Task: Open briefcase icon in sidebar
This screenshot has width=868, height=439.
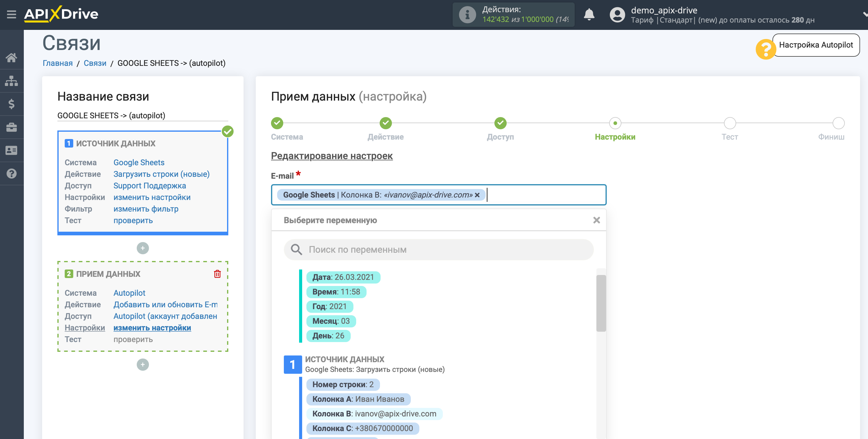Action: 12,127
